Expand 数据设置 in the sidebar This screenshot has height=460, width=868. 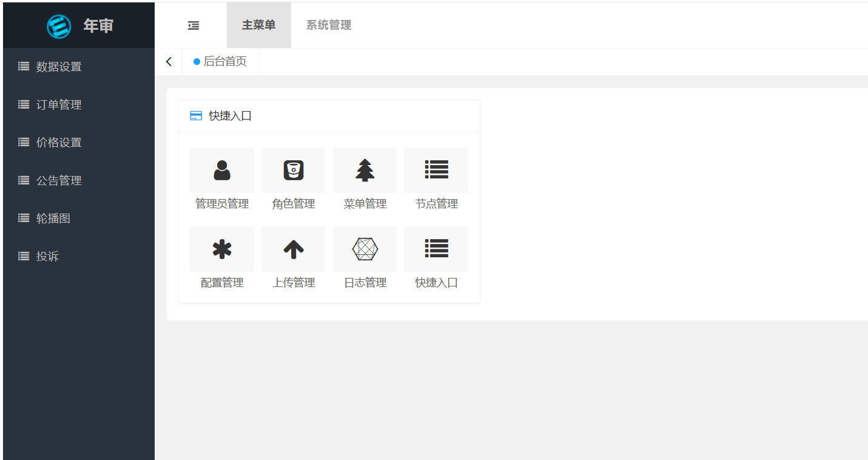(x=59, y=67)
